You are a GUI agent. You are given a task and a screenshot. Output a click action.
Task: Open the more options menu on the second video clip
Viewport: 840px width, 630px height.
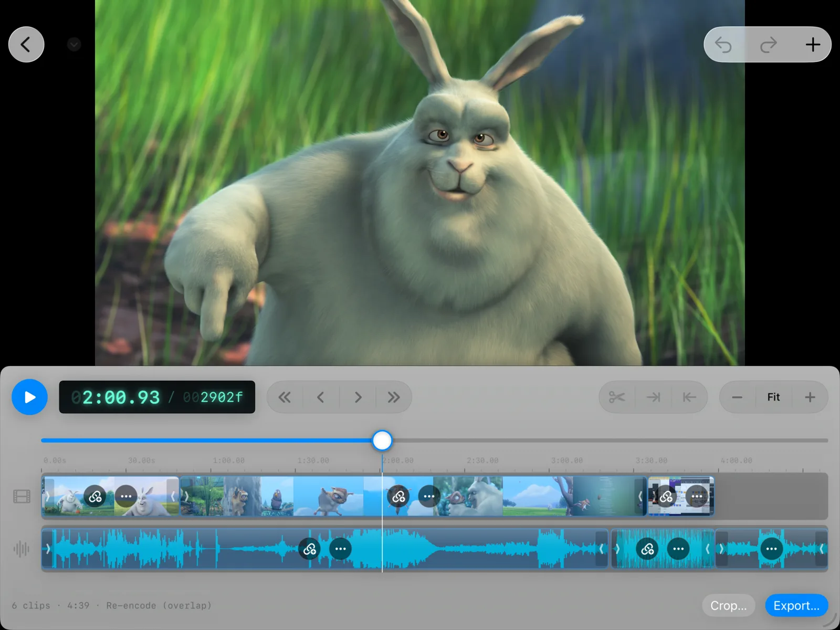point(429,496)
